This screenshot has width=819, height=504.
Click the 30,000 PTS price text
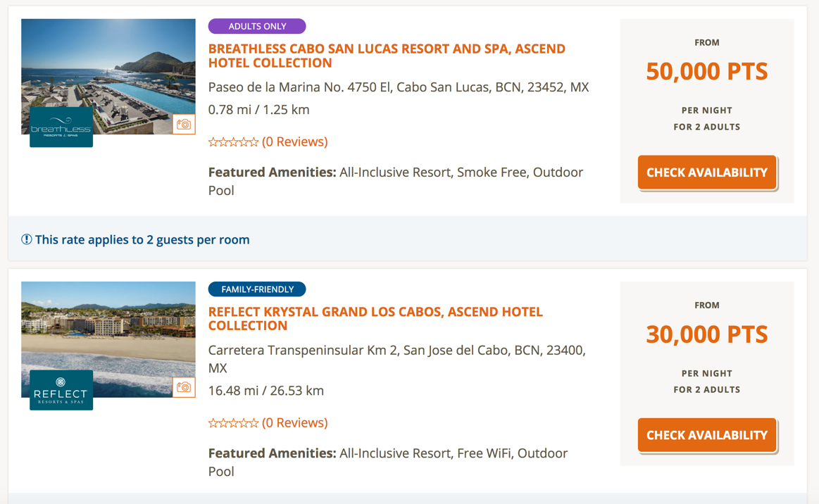[706, 334]
